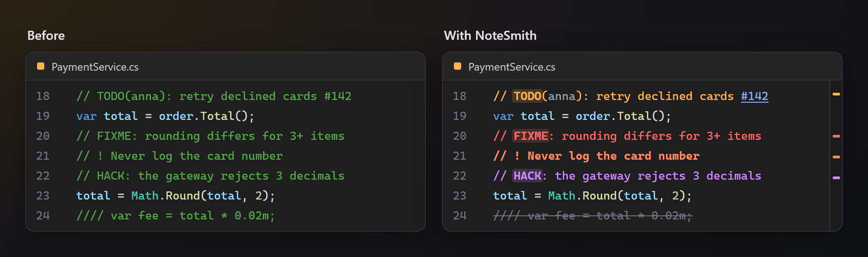Image resolution: width=868 pixels, height=257 pixels.
Task: Click orange 'Never log the card number' in NoteSmith panel
Action: coord(613,156)
